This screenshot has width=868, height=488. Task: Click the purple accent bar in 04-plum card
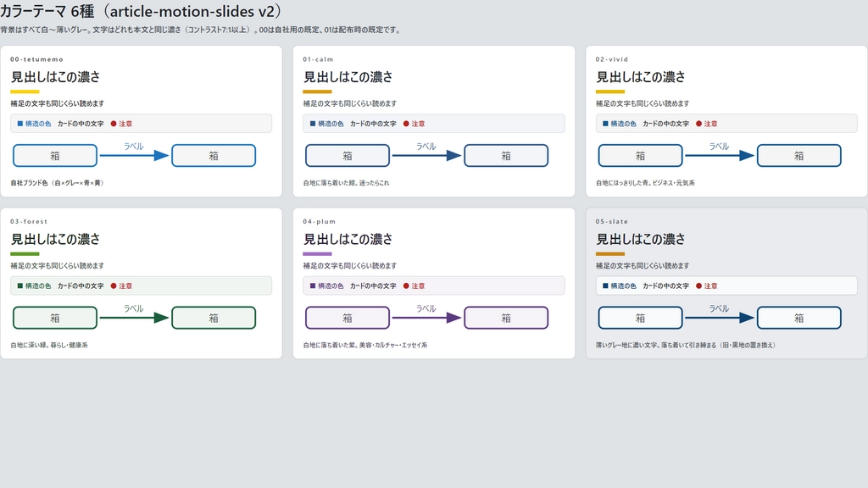tap(317, 253)
